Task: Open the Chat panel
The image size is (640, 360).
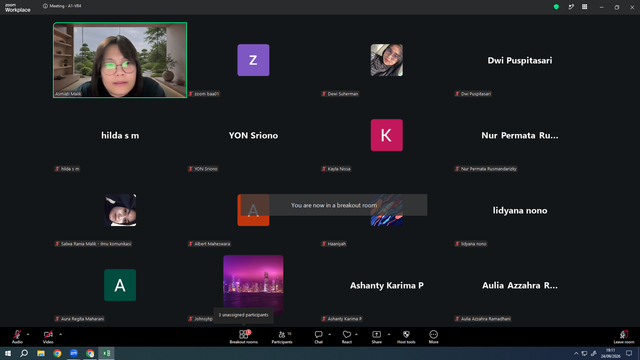Action: click(318, 337)
